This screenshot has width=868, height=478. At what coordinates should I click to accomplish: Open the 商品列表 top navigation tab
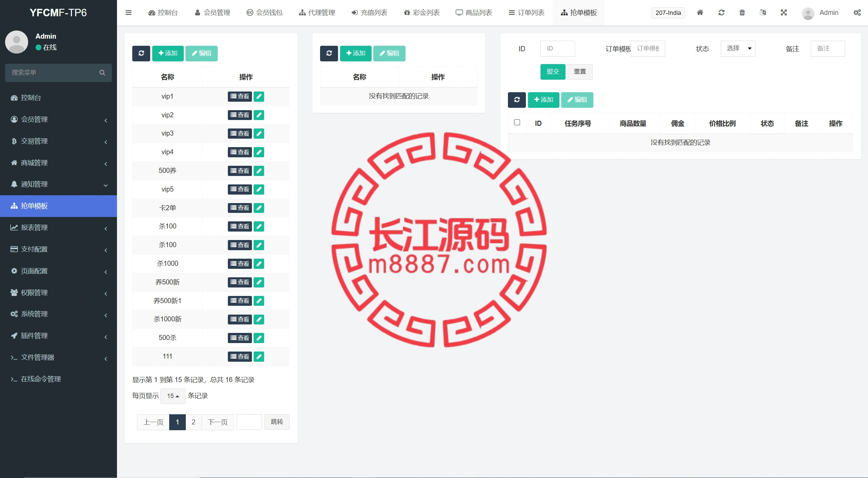click(474, 13)
